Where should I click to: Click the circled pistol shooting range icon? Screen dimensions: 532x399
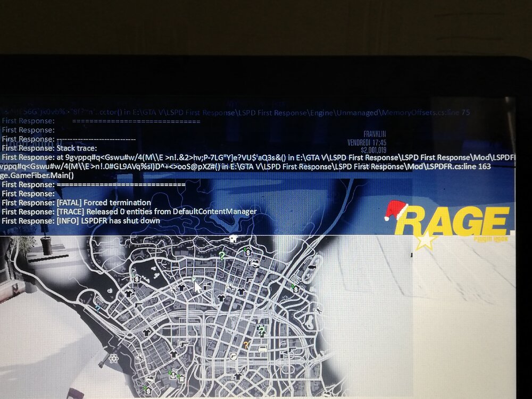pos(233,356)
